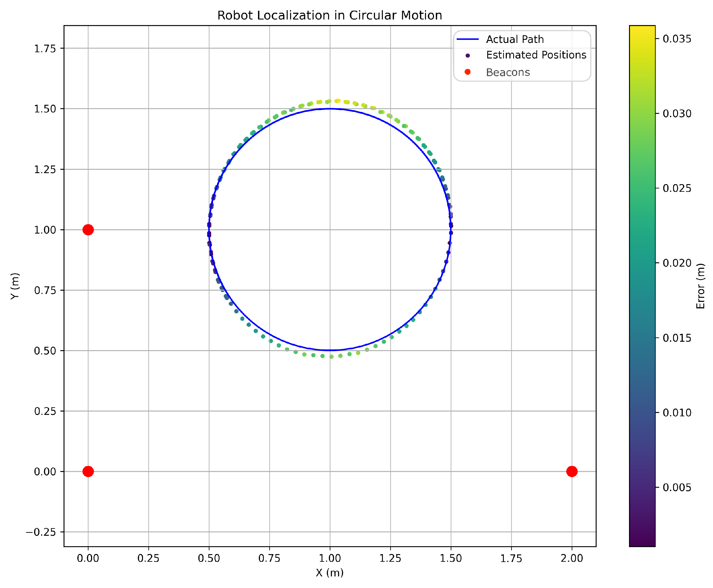Select the 'Estimated Positions' legend text
Image resolution: width=713 pixels, height=588 pixels.
[x=536, y=55]
